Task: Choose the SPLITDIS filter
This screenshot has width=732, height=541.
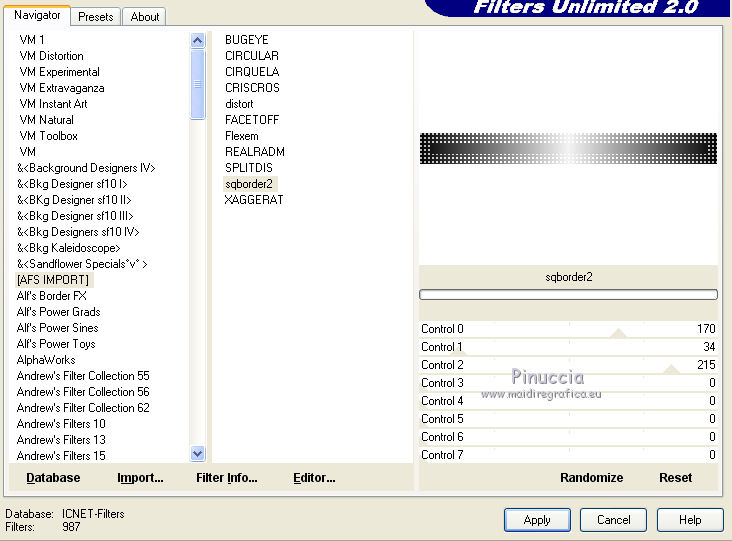Action: (x=248, y=168)
